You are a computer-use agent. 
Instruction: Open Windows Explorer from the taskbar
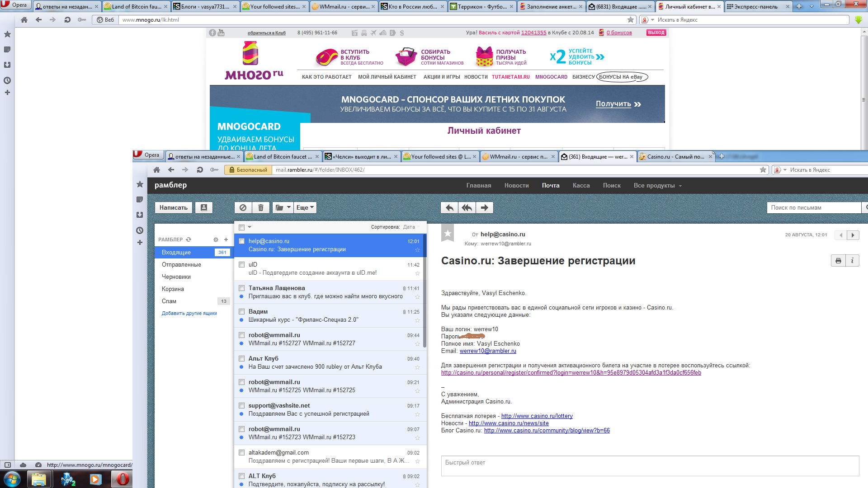click(x=39, y=479)
